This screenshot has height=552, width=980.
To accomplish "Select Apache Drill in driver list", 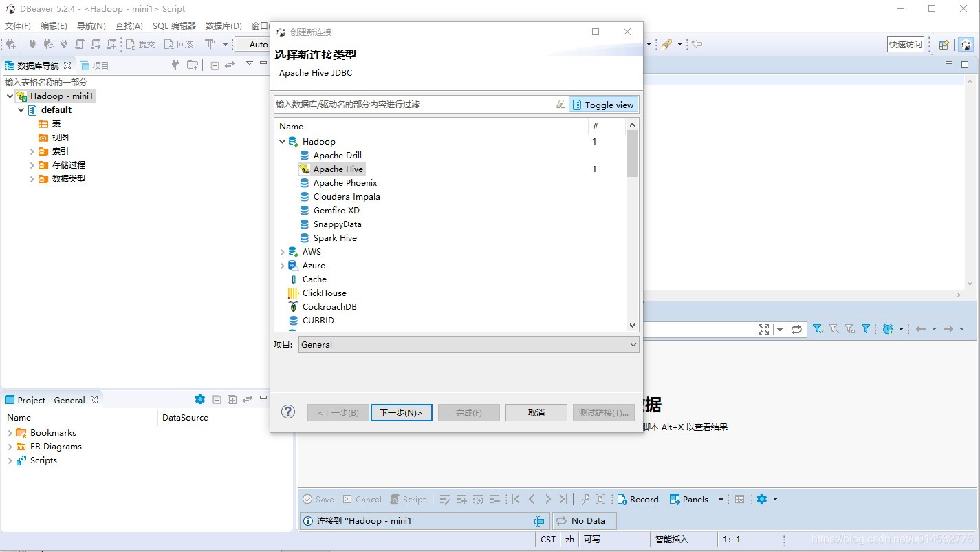I will (337, 155).
